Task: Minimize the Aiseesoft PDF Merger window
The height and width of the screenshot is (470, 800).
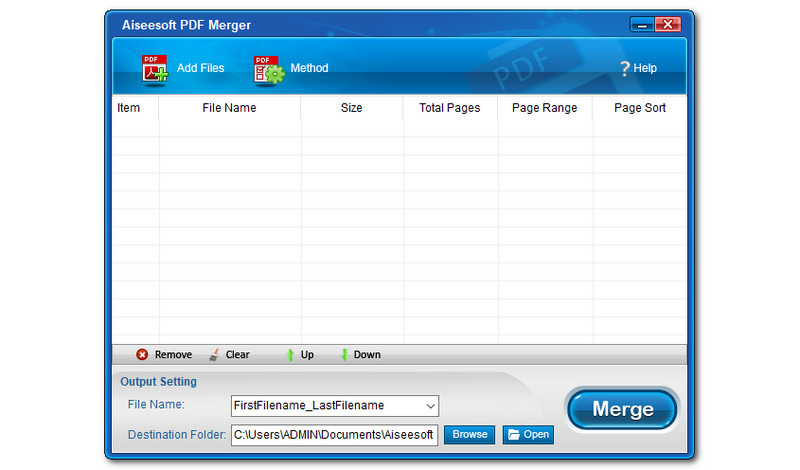Action: 642,24
